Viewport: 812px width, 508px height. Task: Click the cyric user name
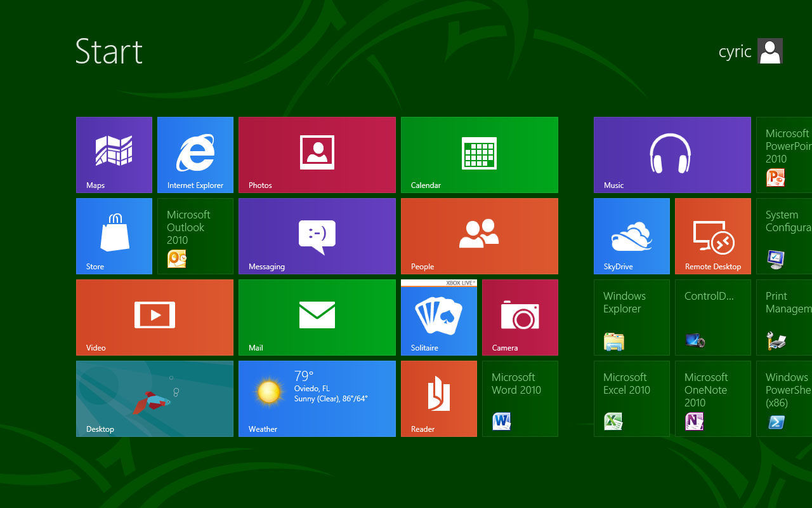(735, 51)
